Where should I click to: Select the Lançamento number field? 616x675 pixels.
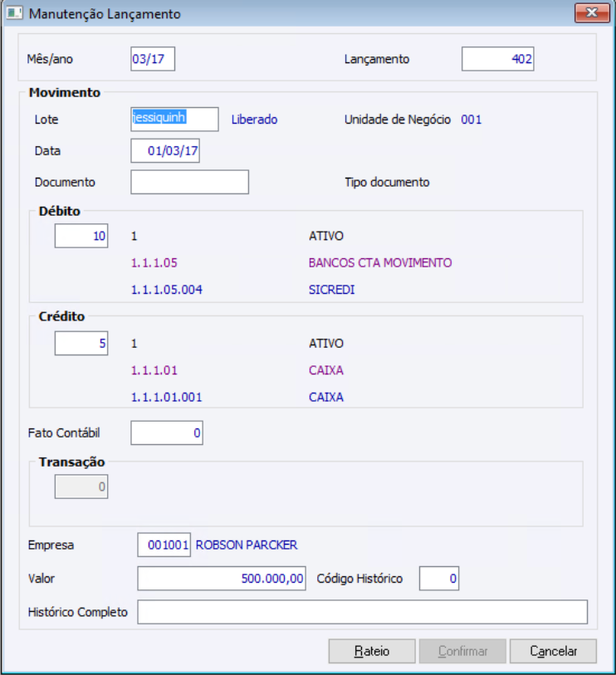pyautogui.click(x=498, y=59)
